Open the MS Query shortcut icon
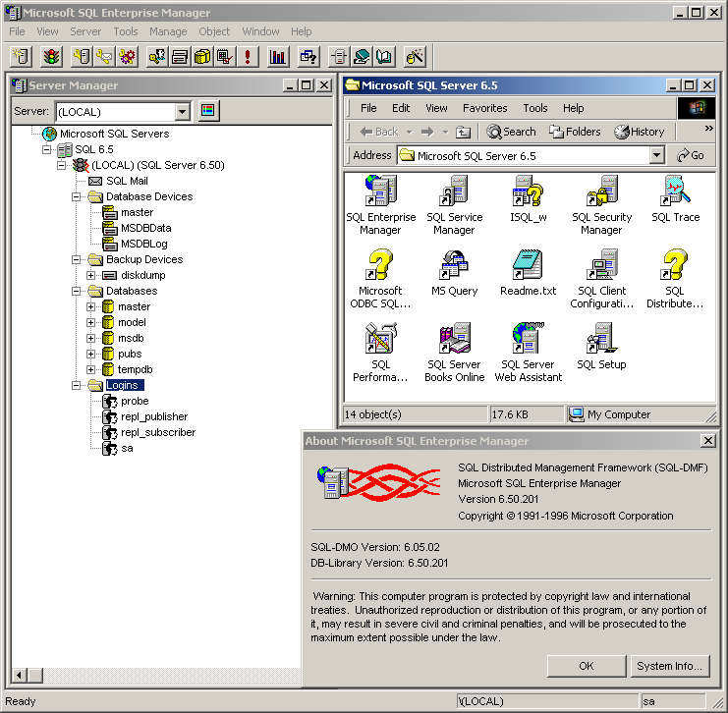Screen dimensions: 728x713 point(454,265)
